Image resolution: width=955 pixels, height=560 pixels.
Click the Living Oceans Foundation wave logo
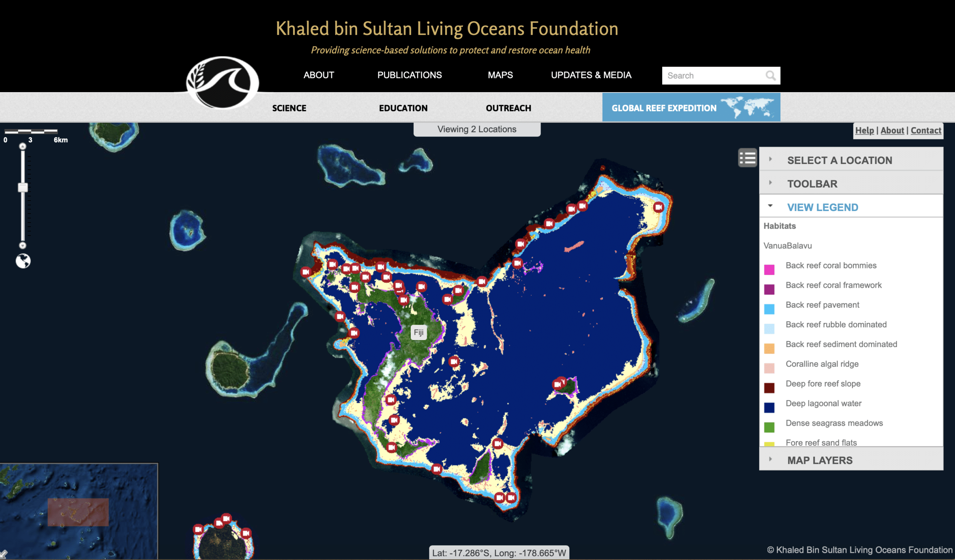222,82
